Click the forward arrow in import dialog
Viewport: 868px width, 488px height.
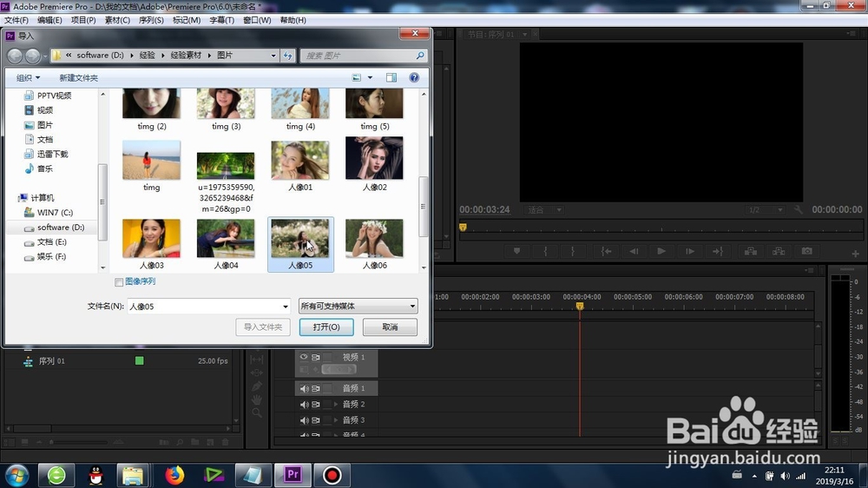click(x=33, y=56)
